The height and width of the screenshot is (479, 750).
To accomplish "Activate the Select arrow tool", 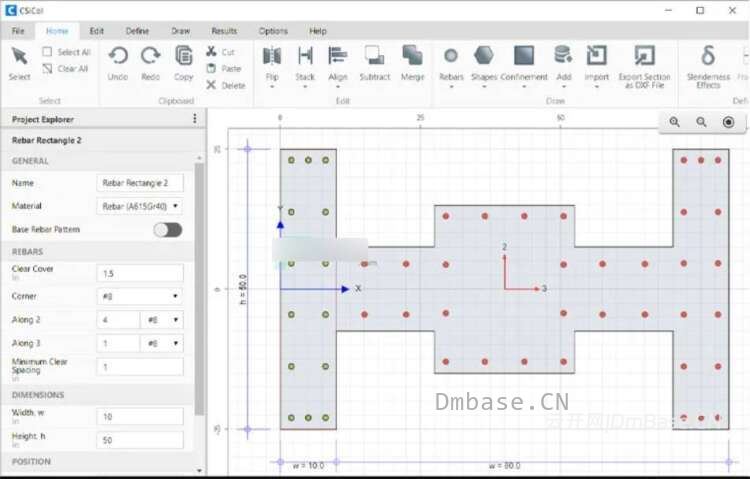I will pos(20,63).
